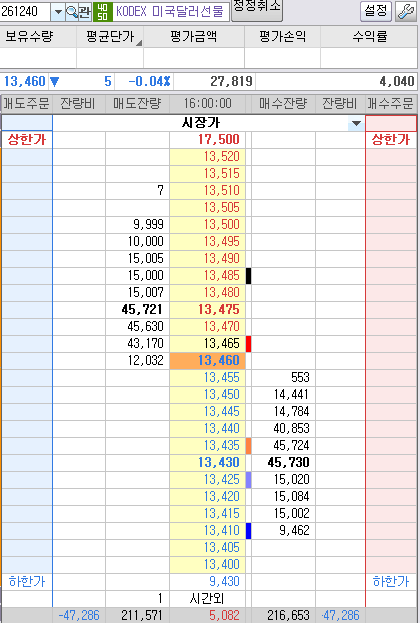This screenshot has height=623, width=420.
Task: Click the right 하한가 buy cell
Action: 391,582
